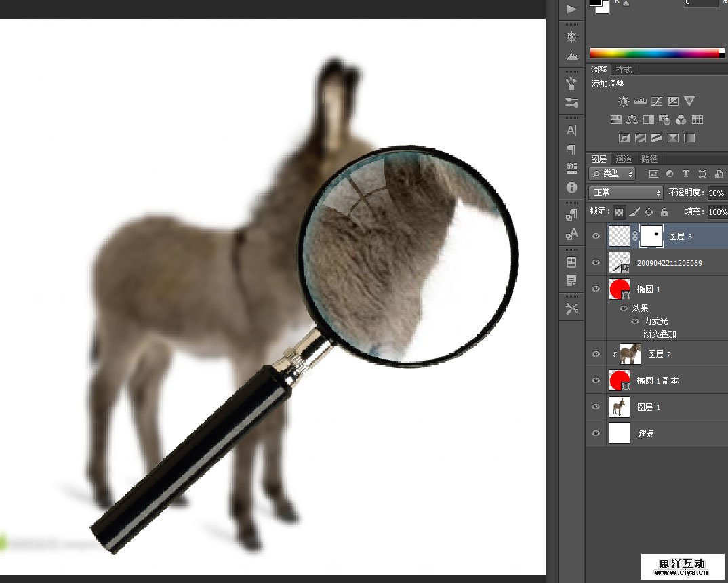The image size is (728, 583).
Task: Open the Character panel icon
Action: click(x=571, y=130)
